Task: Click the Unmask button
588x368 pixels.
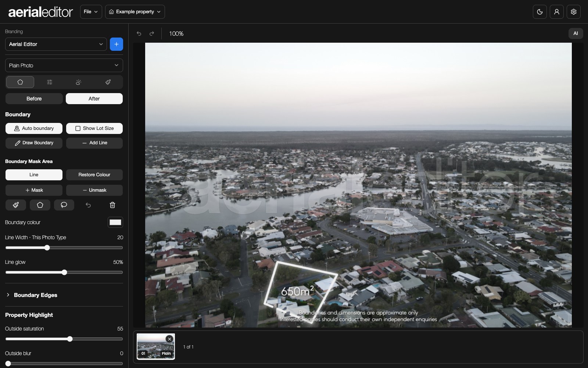Action: [x=94, y=190]
